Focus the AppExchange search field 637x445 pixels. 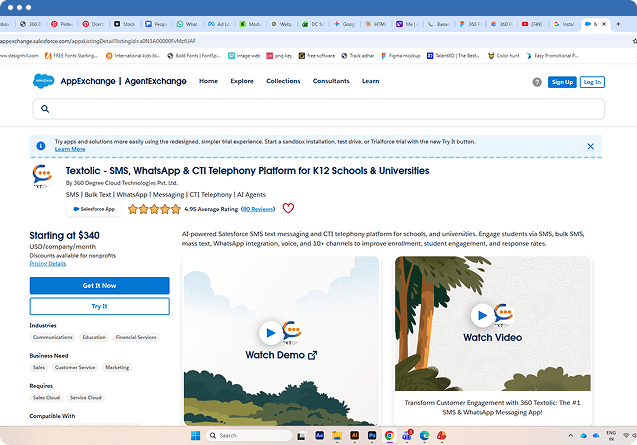coord(318,109)
